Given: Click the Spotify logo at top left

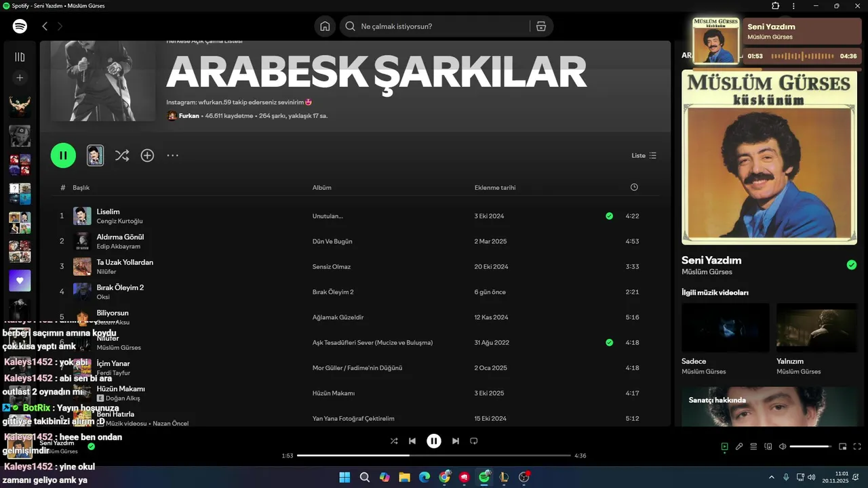Looking at the screenshot, I should point(20,26).
